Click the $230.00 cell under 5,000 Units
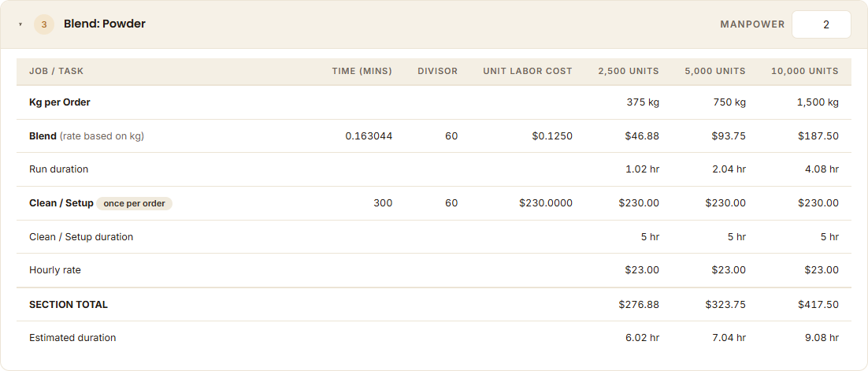868x371 pixels. pyautogui.click(x=725, y=203)
